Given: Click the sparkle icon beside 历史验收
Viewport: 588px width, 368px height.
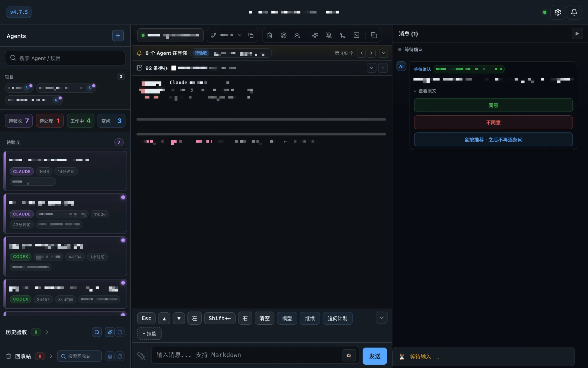Looking at the screenshot, I should tap(110, 332).
